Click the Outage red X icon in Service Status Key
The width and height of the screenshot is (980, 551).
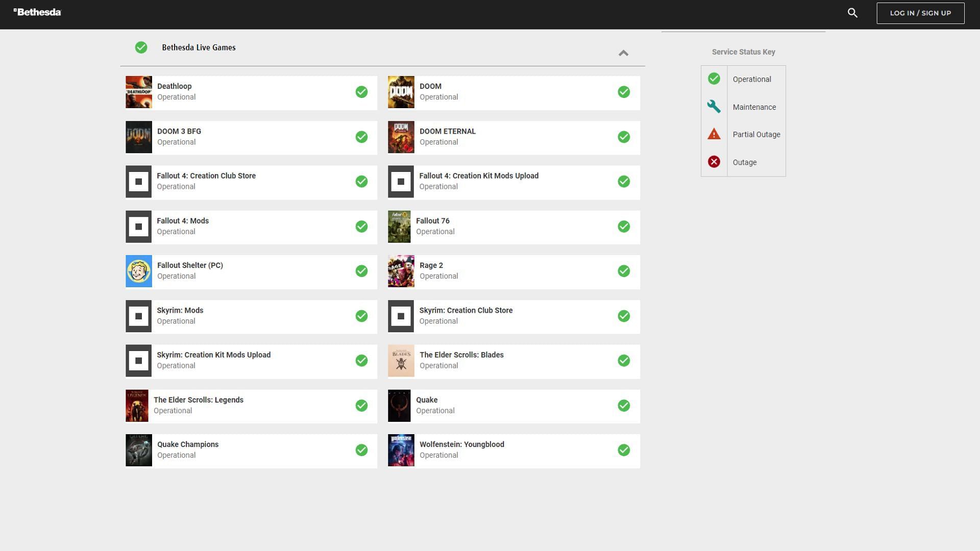coord(714,161)
